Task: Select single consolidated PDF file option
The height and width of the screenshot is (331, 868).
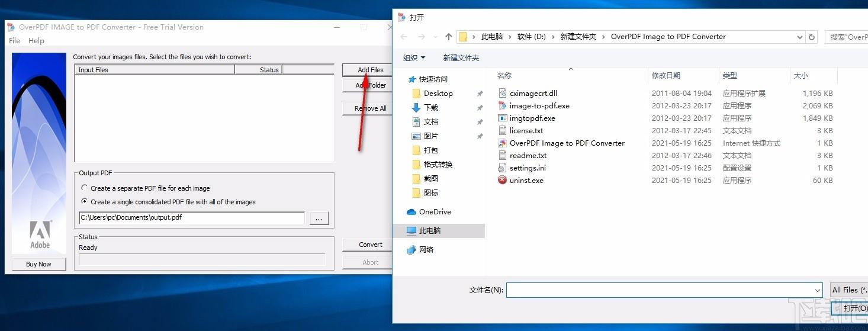Action: (85, 202)
